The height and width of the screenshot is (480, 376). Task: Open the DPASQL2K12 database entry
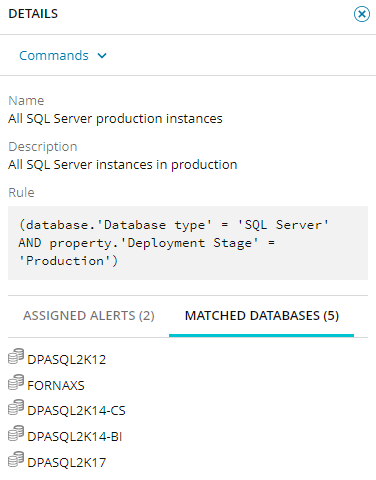66,360
